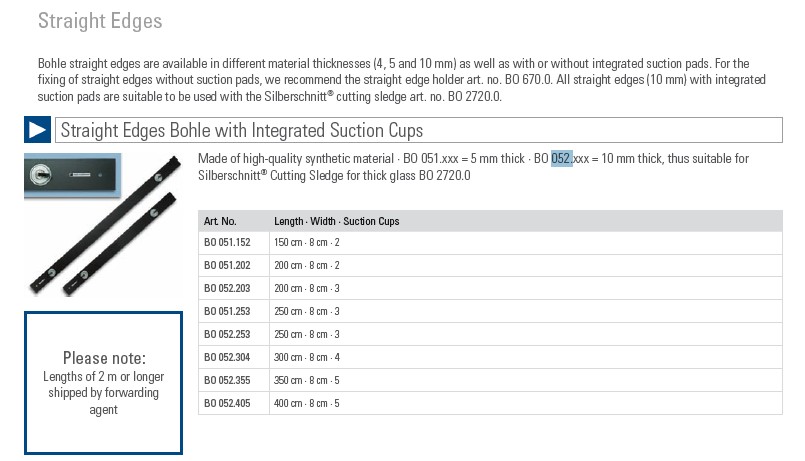Select table cell 'BO 052.405'
The height and width of the screenshot is (461, 805).
(227, 404)
